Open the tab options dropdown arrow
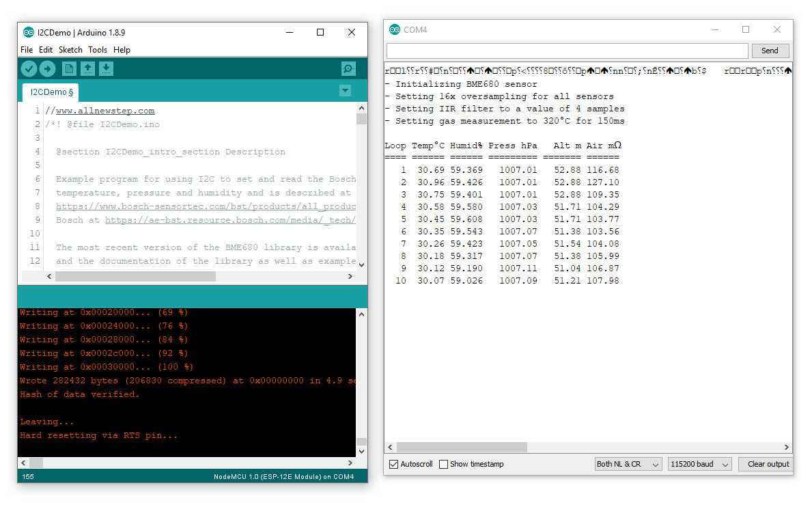This screenshot has width=812, height=507. (345, 91)
